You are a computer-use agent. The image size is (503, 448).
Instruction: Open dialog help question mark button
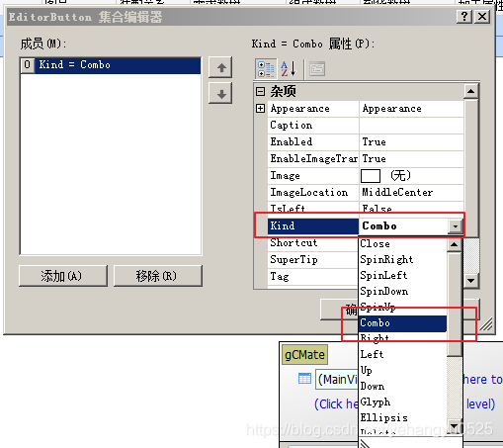coord(464,16)
